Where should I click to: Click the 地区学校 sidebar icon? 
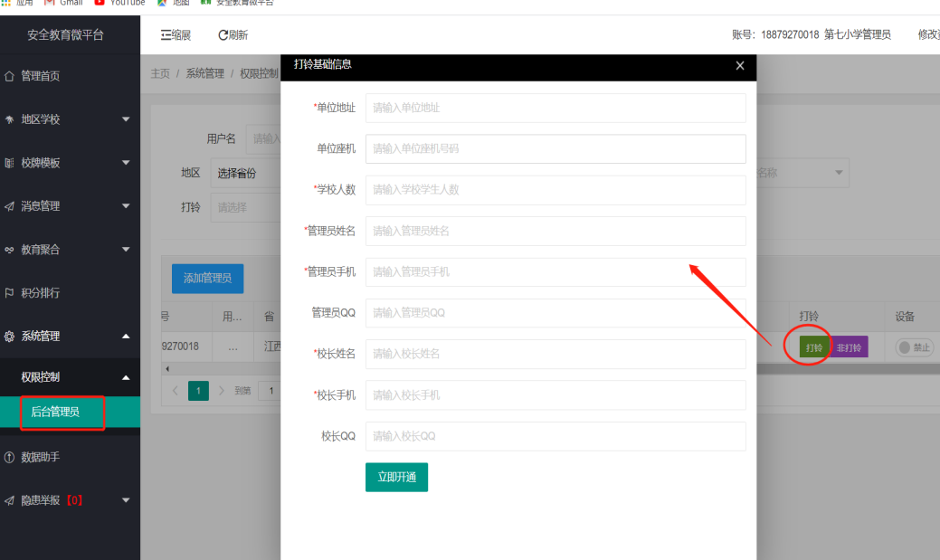pos(10,119)
